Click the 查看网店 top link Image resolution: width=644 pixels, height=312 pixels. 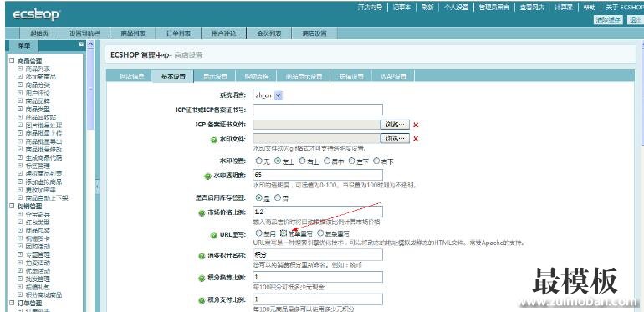[x=532, y=7]
